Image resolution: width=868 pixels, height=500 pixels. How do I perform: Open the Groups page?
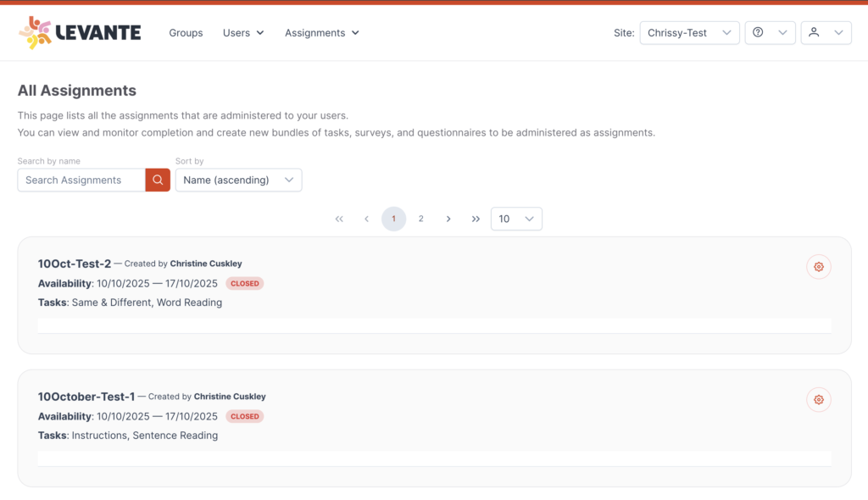click(186, 33)
